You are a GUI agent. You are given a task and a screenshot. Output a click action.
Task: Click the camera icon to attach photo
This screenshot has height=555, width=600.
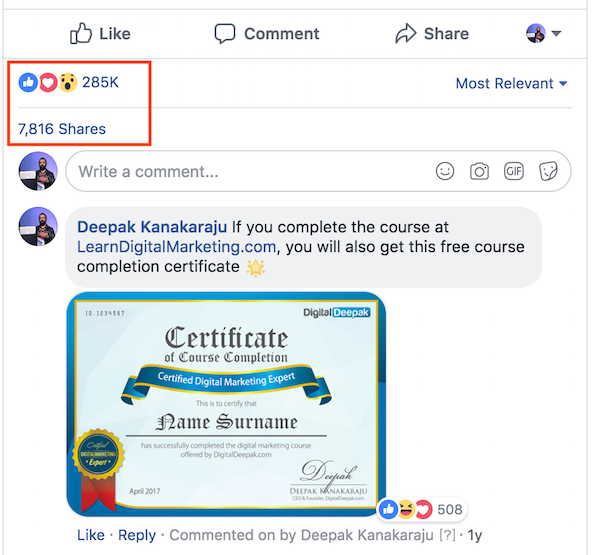pyautogui.click(x=479, y=171)
